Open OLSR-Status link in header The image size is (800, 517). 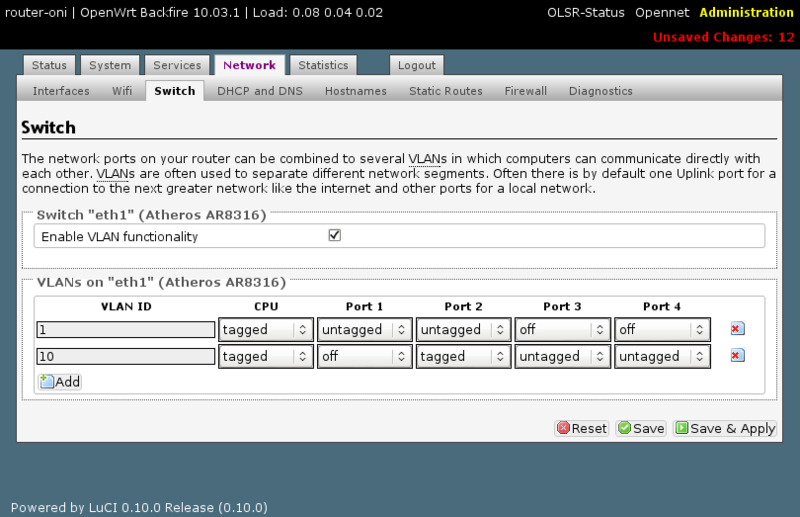click(586, 13)
